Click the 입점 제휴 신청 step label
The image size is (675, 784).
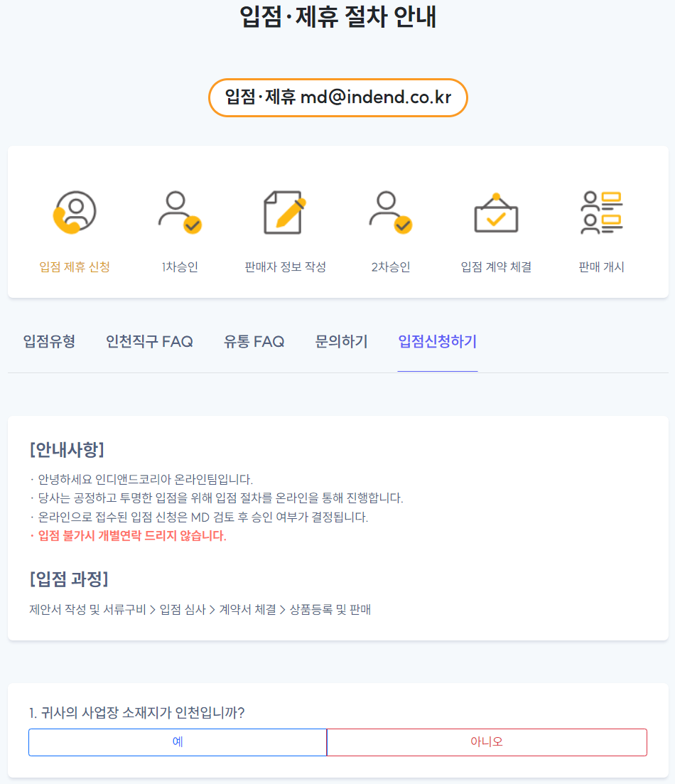[x=75, y=267]
